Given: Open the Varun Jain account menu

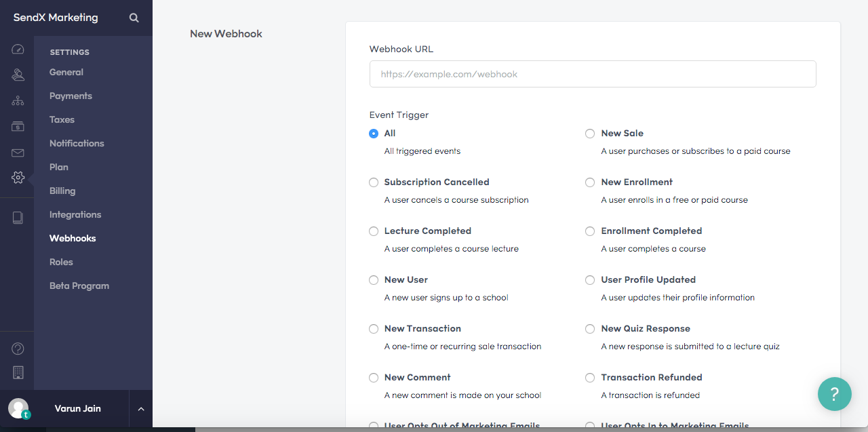Looking at the screenshot, I should (77, 409).
